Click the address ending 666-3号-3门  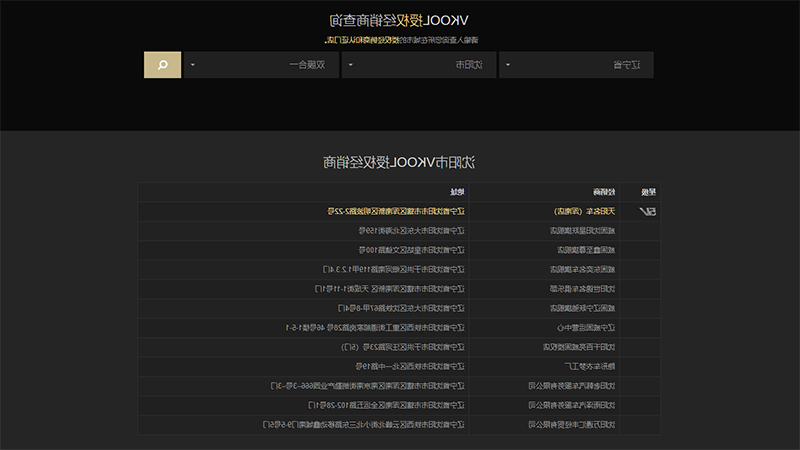(x=368, y=386)
